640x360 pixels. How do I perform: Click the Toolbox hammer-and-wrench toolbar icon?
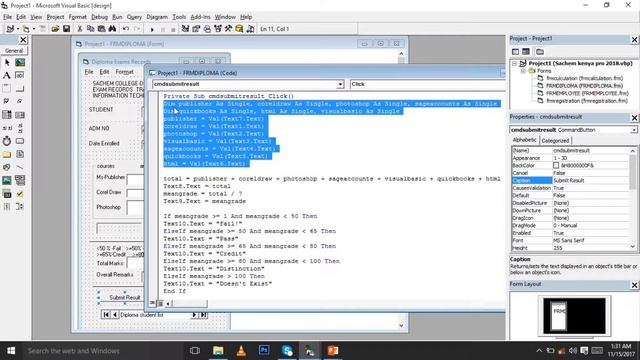[228, 29]
